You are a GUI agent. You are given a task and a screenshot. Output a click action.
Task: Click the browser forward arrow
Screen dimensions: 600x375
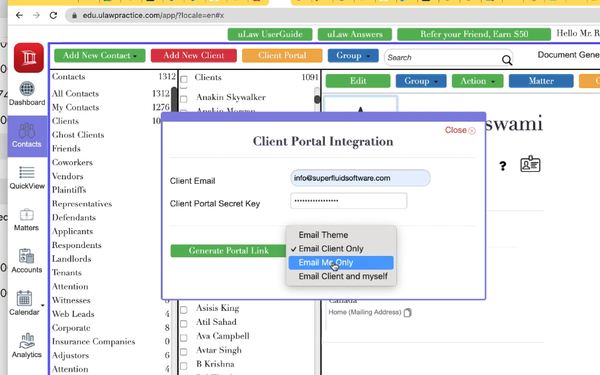tap(36, 15)
